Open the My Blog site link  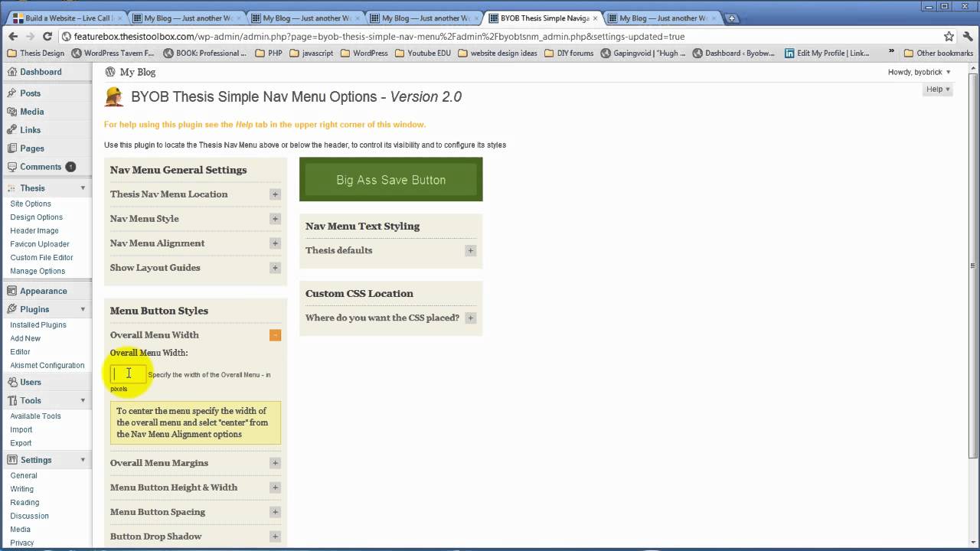(138, 72)
